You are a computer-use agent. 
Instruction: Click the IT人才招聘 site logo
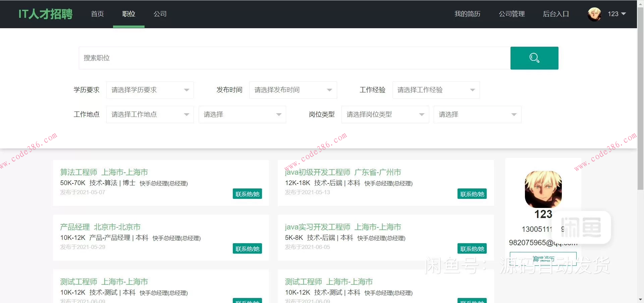[45, 14]
